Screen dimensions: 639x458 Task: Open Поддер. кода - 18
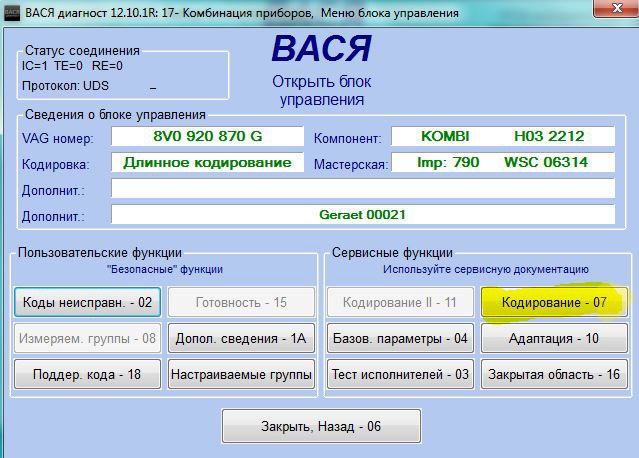(87, 374)
